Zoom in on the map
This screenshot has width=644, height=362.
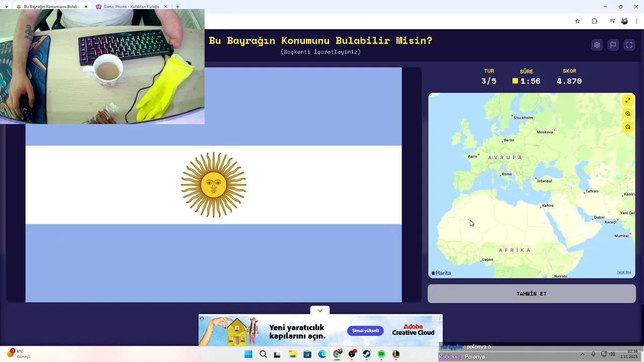(x=628, y=114)
